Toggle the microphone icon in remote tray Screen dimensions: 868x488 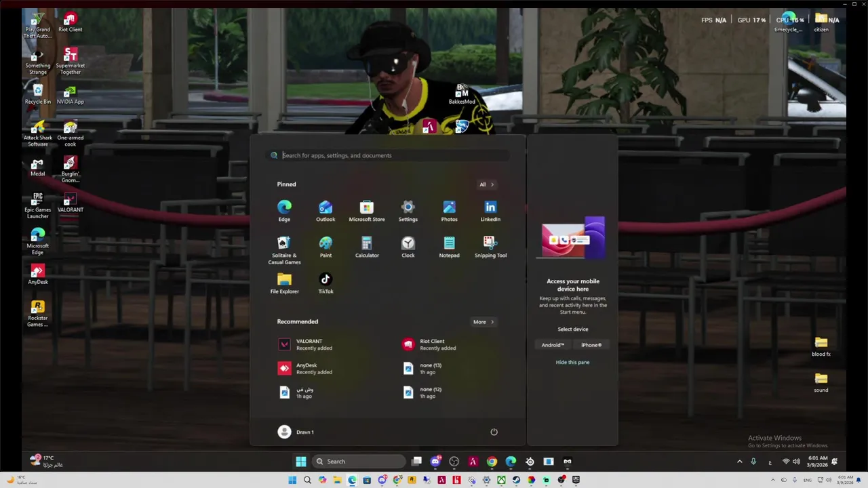pyautogui.click(x=753, y=462)
